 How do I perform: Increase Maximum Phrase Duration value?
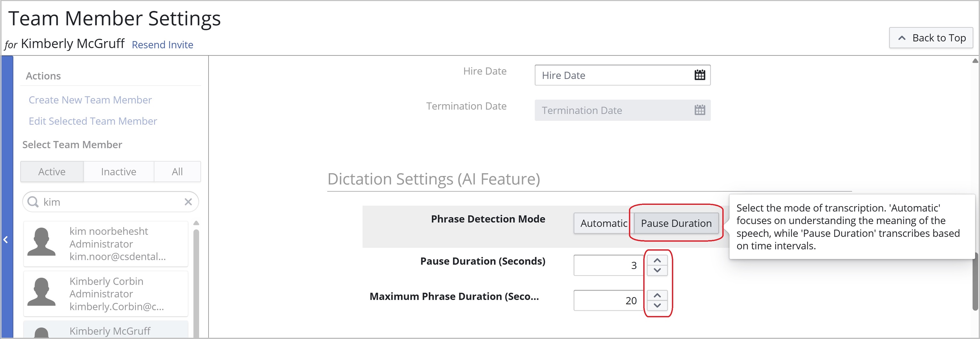pyautogui.click(x=657, y=295)
